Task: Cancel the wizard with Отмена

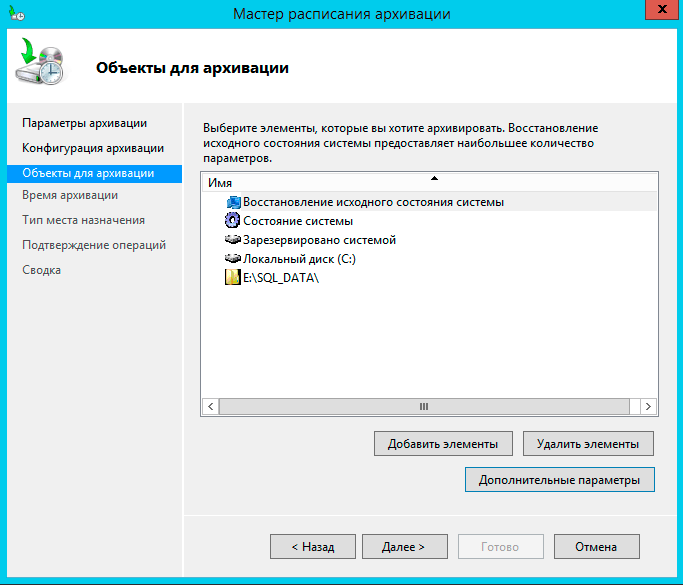Action: [x=597, y=546]
